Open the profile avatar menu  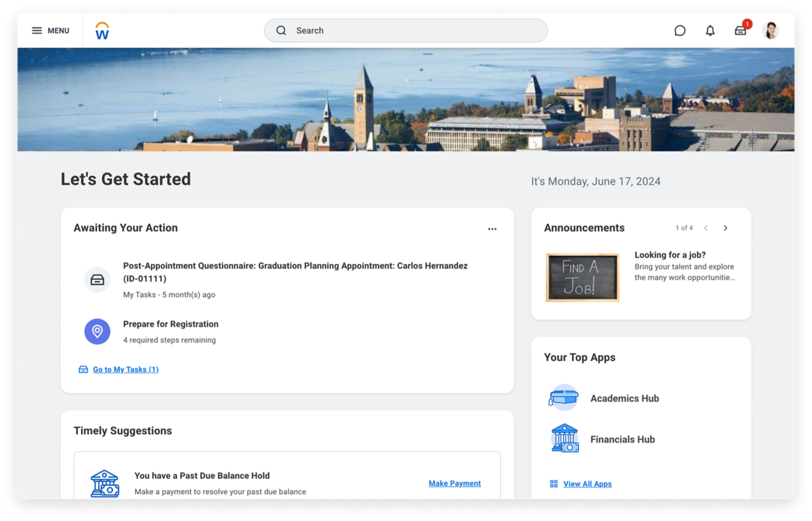pos(771,30)
